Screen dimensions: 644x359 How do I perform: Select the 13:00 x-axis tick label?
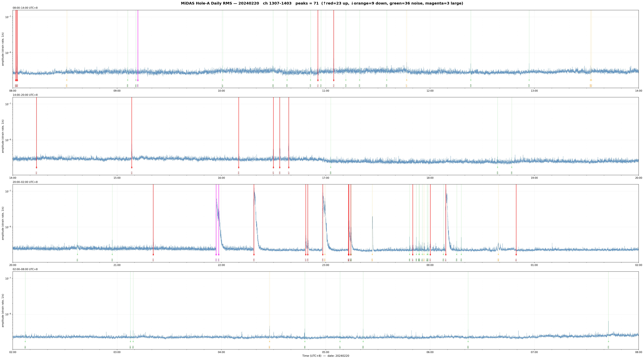point(534,91)
